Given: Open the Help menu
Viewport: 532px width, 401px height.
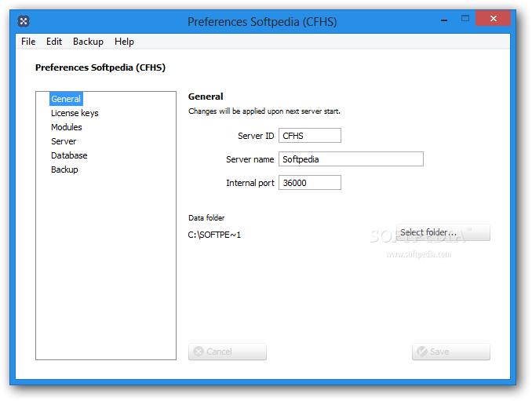Looking at the screenshot, I should coord(124,42).
